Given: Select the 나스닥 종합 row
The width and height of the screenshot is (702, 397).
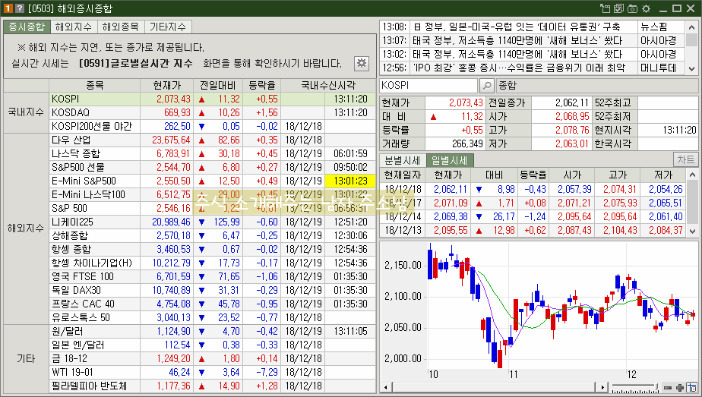Looking at the screenshot, I should click(x=212, y=154).
